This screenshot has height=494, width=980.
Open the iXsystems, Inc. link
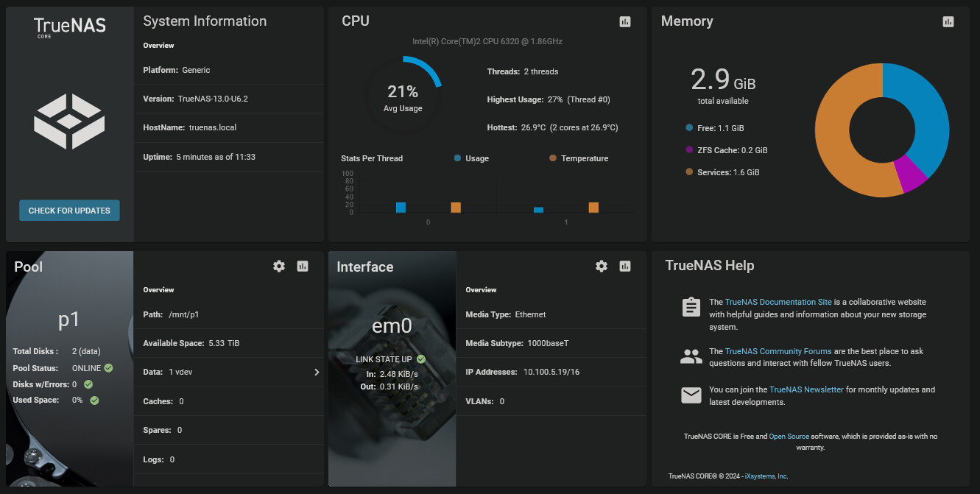[766, 476]
